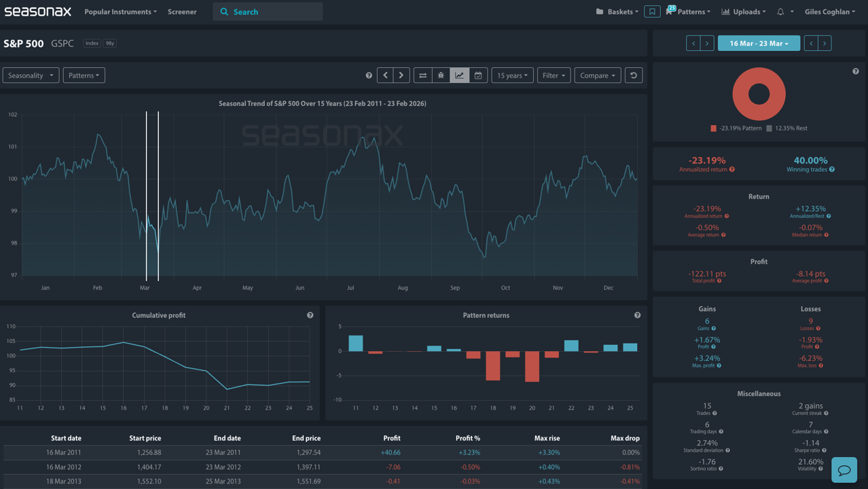Click the calendar check icon in toolbar
The image size is (868, 489).
coord(478,75)
